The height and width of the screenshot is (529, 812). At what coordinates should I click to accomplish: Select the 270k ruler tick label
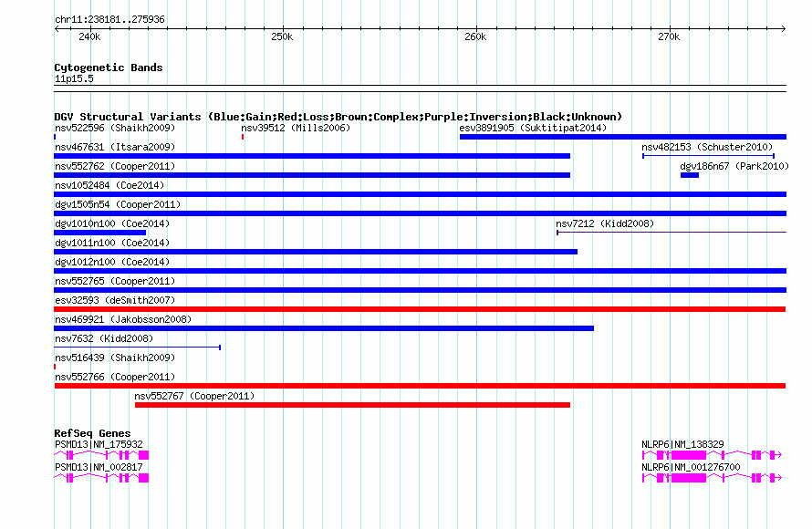click(x=669, y=36)
